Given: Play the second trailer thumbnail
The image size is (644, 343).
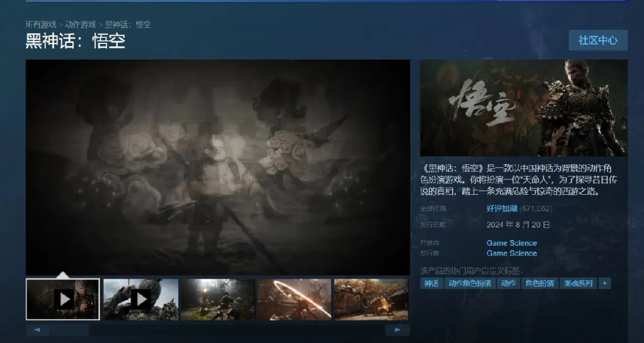Looking at the screenshot, I should pos(140,299).
